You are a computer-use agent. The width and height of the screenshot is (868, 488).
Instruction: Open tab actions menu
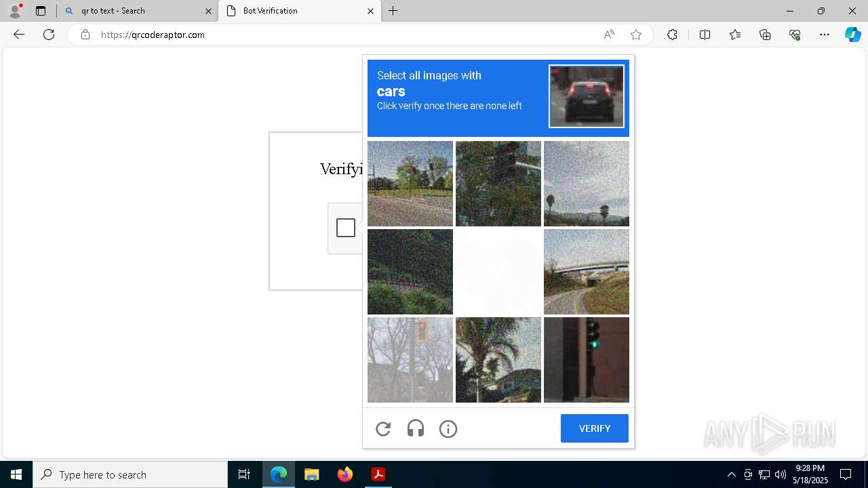[41, 11]
